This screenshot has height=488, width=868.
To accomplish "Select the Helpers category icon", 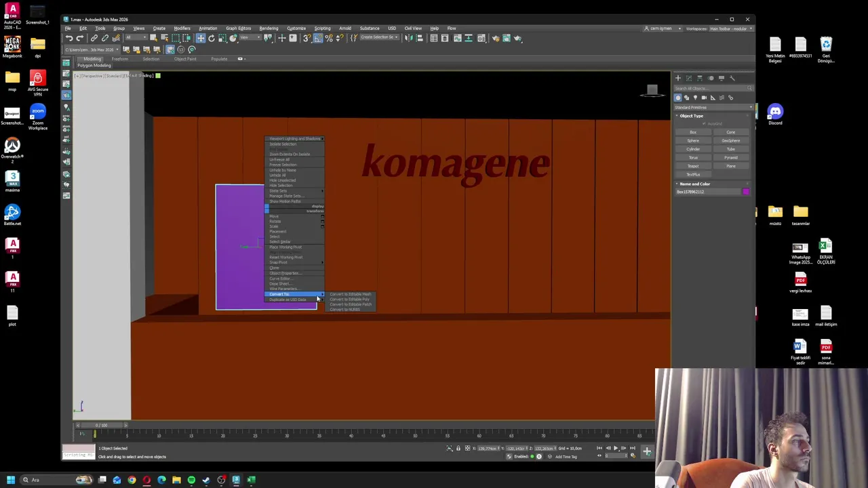I will pyautogui.click(x=713, y=98).
